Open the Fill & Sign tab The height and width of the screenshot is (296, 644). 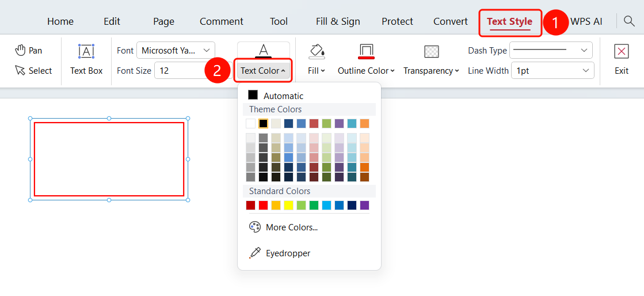tap(338, 21)
